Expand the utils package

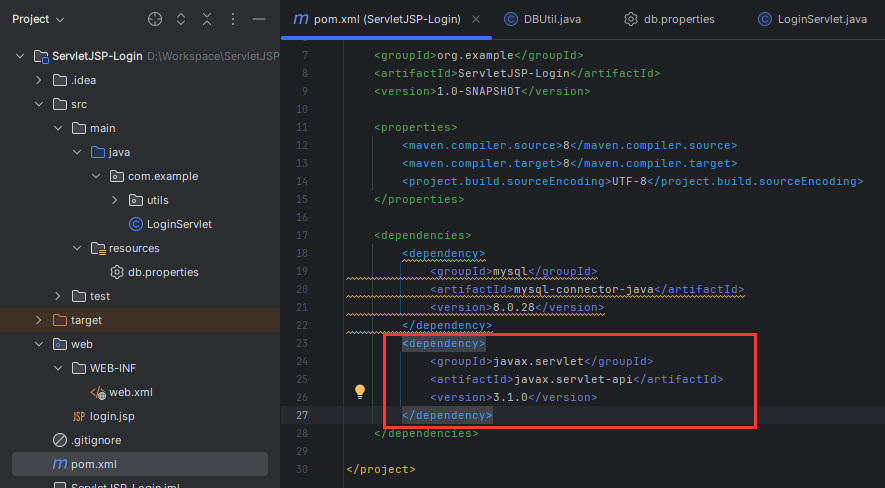pos(115,200)
